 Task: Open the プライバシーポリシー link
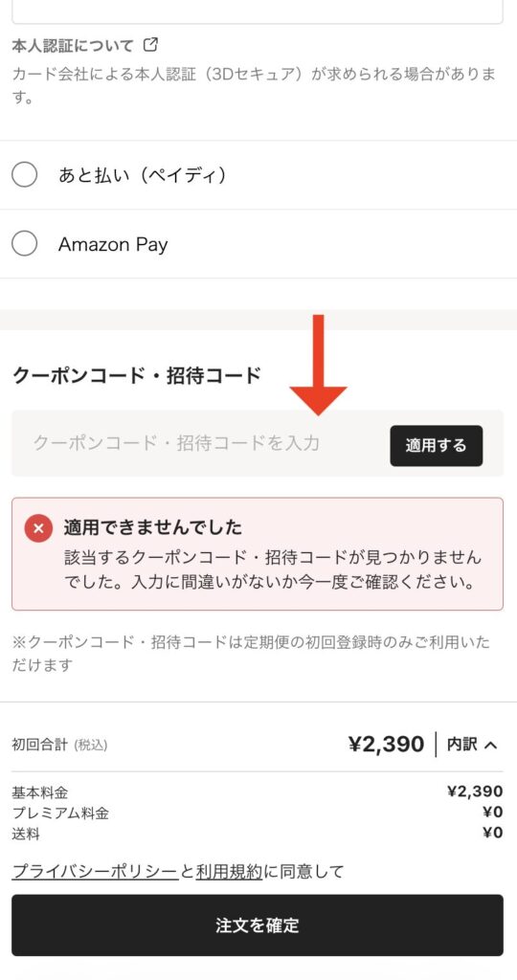click(95, 871)
